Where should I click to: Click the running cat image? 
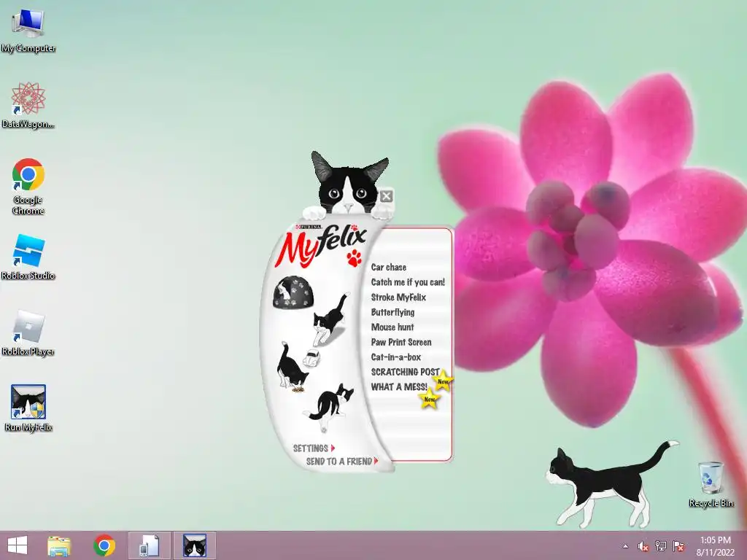[331, 319]
